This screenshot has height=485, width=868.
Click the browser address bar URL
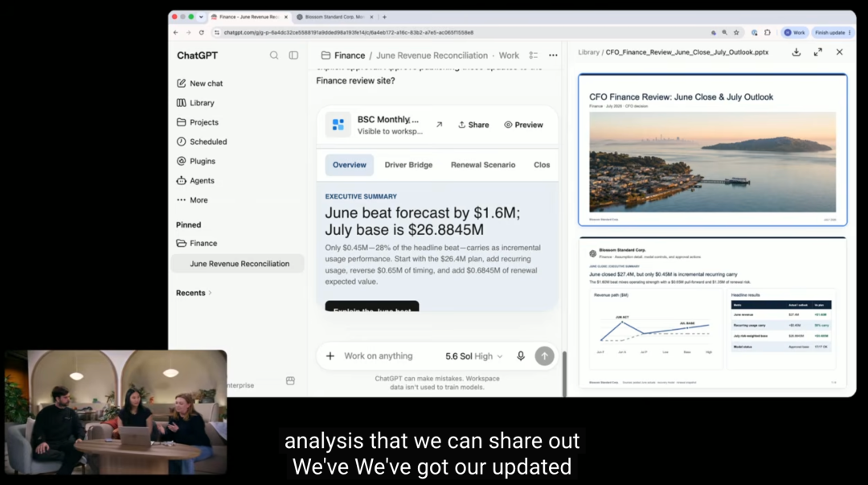348,33
